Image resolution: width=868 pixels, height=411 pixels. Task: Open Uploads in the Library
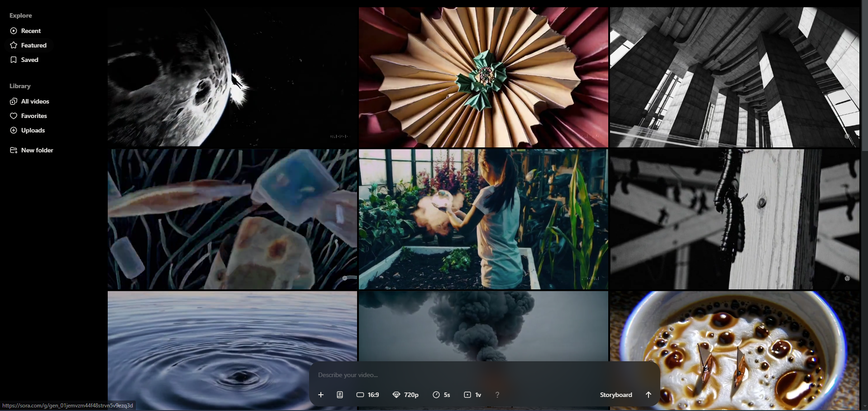point(28,130)
